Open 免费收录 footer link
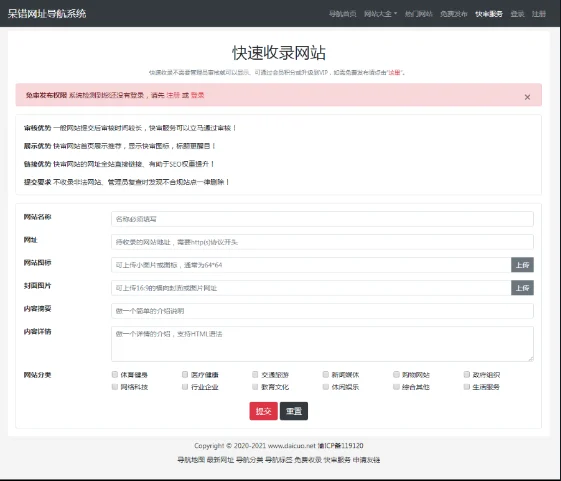 (308, 460)
